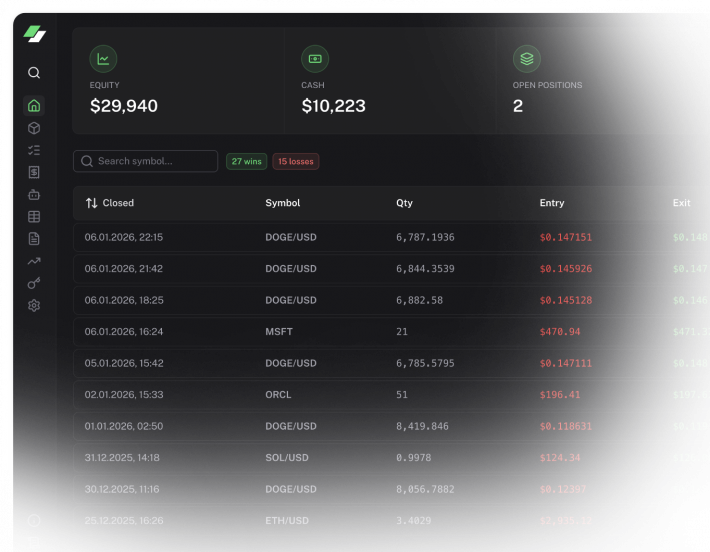Viewport: 710px width, 552px height.
Task: Open the robot bot icon in the sidebar
Action: [x=34, y=194]
